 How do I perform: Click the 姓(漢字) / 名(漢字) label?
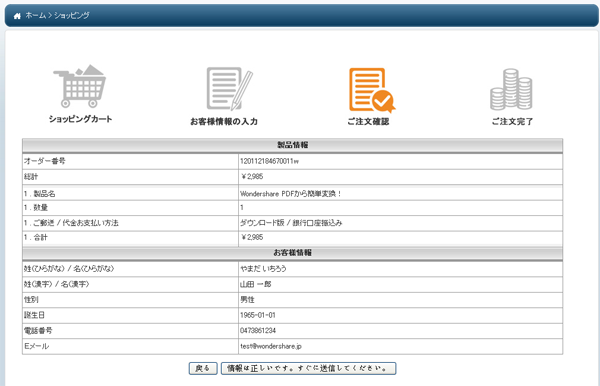57,285
